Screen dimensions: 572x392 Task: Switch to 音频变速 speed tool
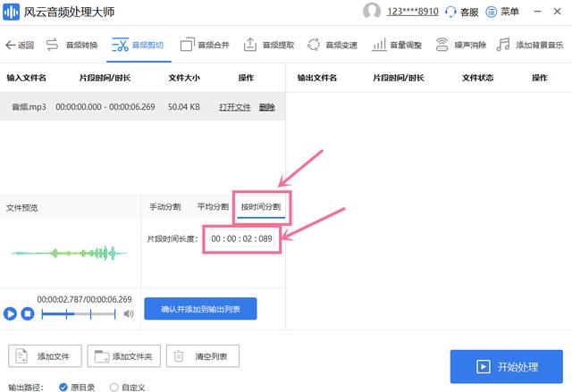coord(332,45)
